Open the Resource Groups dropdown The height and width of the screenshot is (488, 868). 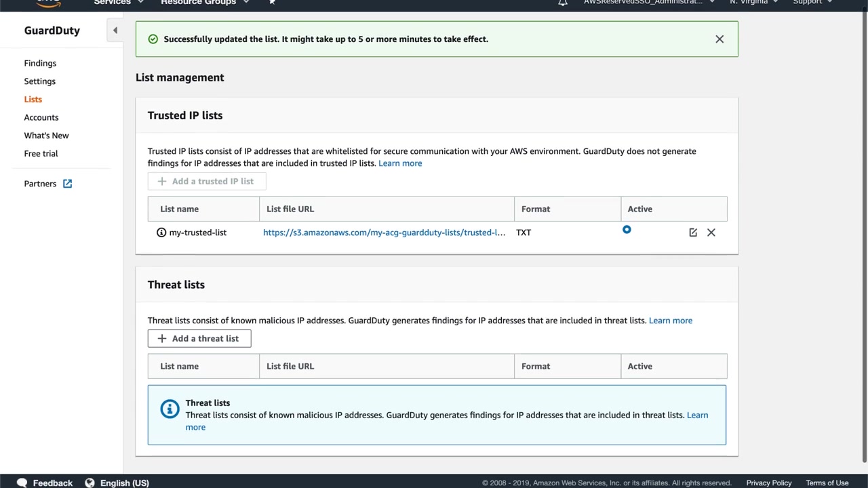204,3
